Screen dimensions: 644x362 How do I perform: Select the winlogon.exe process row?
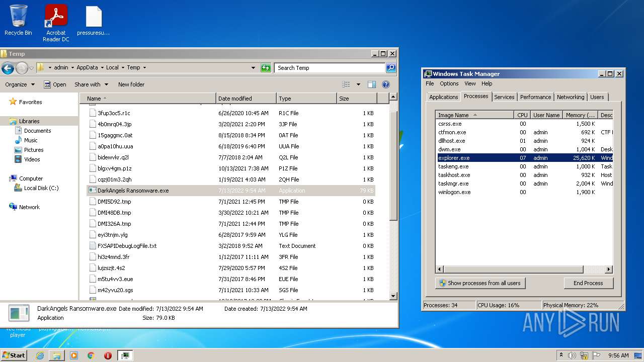[524, 192]
